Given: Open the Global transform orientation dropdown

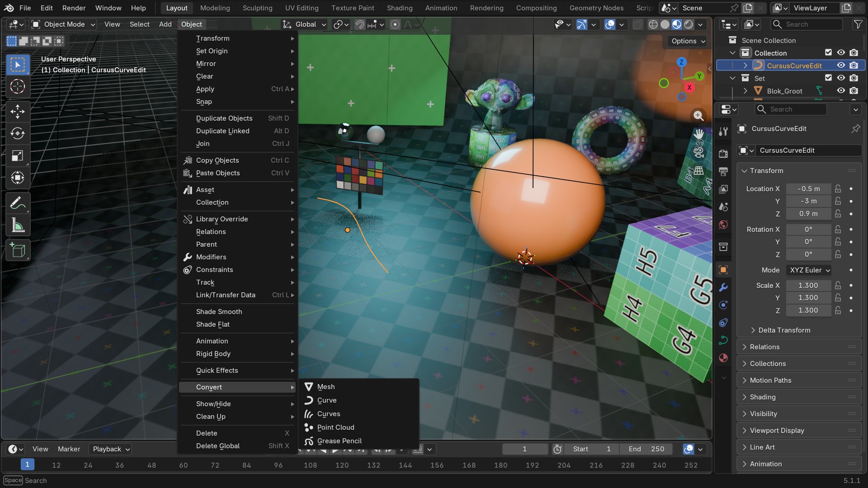Looking at the screenshot, I should pyautogui.click(x=304, y=24).
